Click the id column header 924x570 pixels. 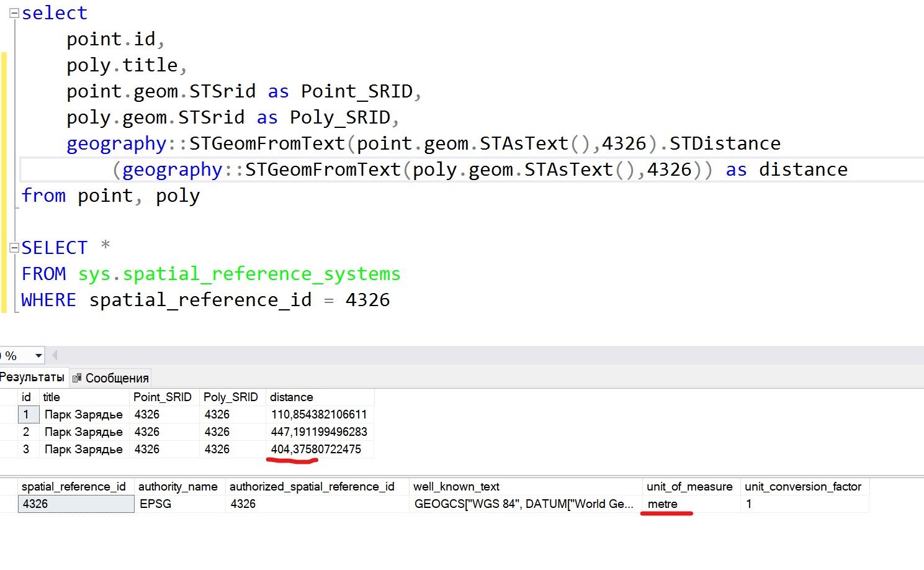tap(27, 397)
